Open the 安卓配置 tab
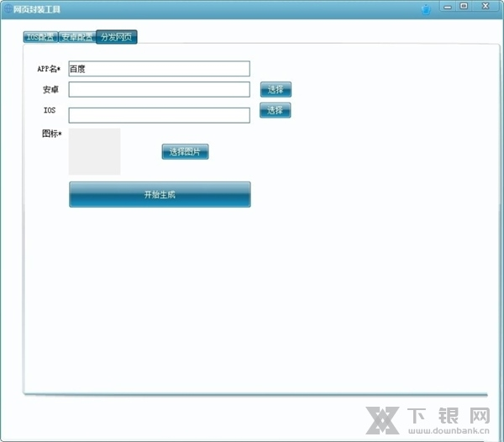The image size is (504, 442). pyautogui.click(x=77, y=37)
